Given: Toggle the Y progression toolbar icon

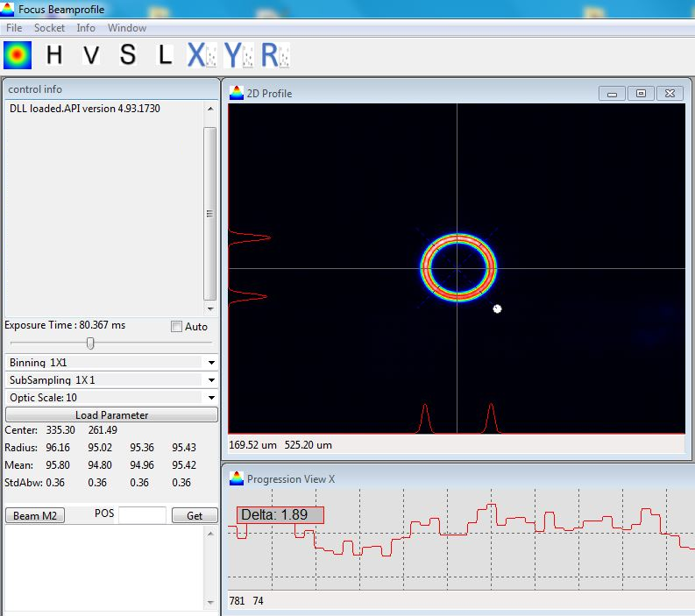Looking at the screenshot, I should point(235,55).
